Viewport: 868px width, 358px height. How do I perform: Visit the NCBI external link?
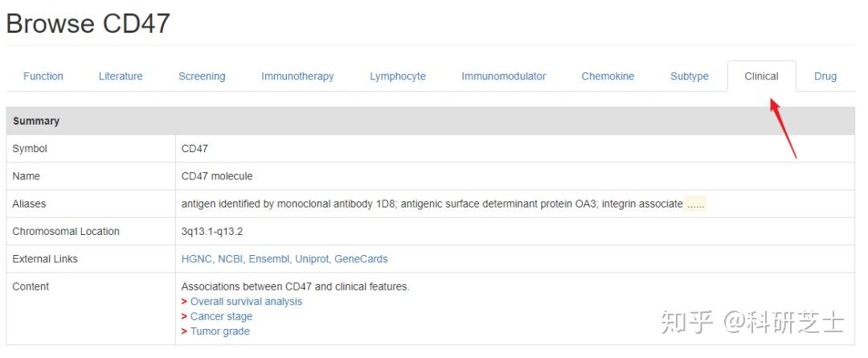click(231, 259)
